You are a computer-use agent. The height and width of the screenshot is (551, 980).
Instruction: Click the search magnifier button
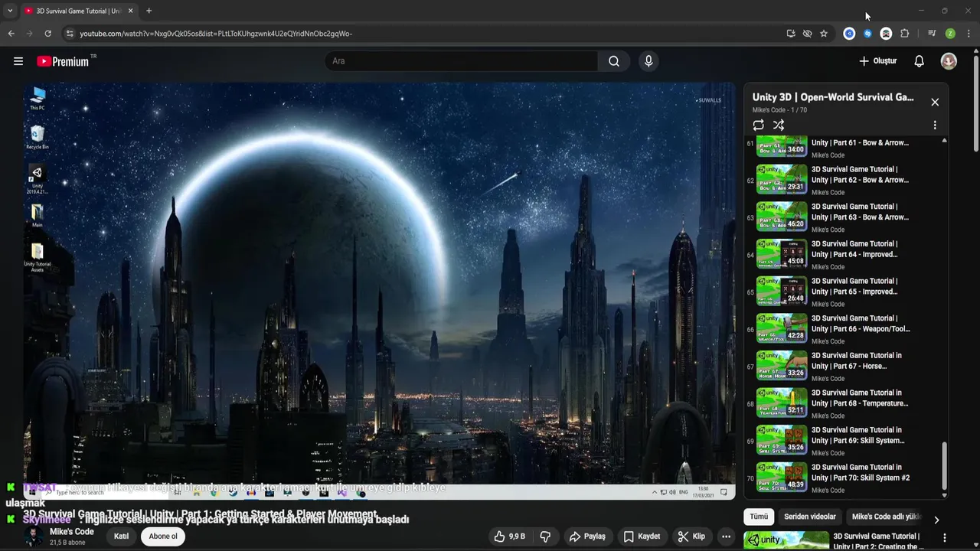coord(614,61)
